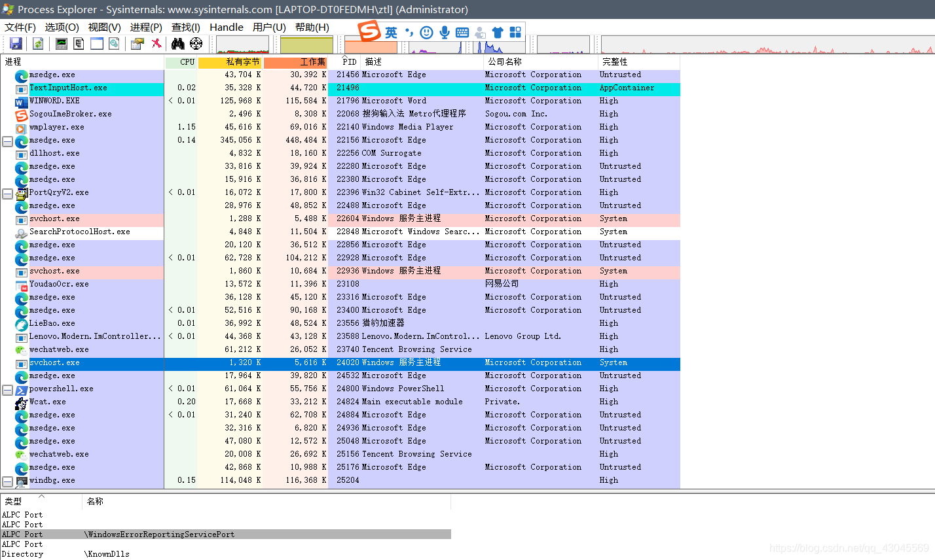This screenshot has width=935, height=560.
Task: Sort by the 描述 column header
Action: [422, 61]
